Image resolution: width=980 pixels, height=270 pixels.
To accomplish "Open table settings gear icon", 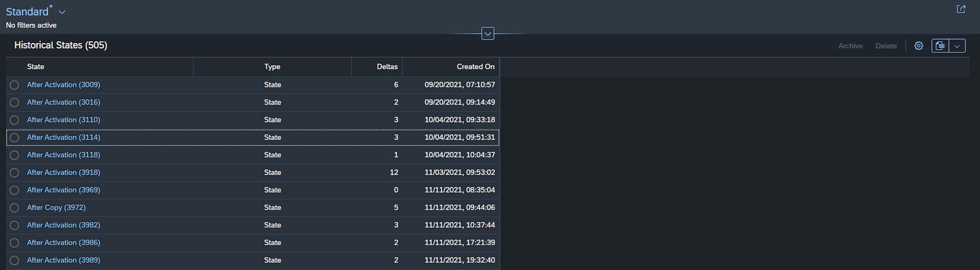I will pyautogui.click(x=918, y=46).
